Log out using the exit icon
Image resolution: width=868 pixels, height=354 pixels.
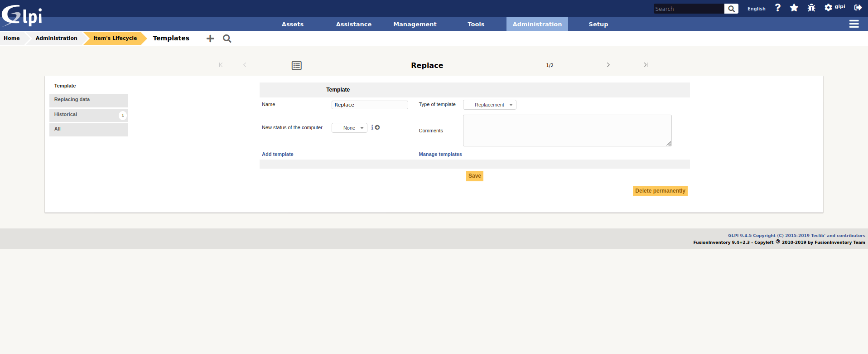[x=858, y=8]
